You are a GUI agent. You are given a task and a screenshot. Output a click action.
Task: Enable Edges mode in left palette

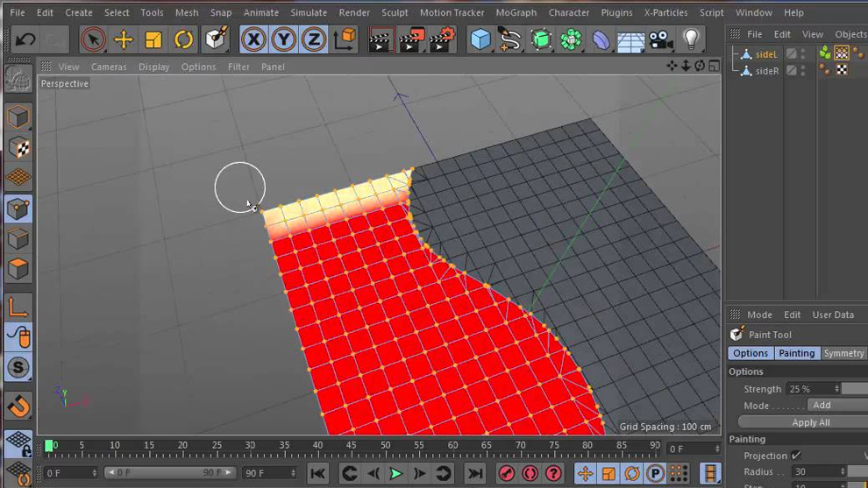click(x=18, y=239)
